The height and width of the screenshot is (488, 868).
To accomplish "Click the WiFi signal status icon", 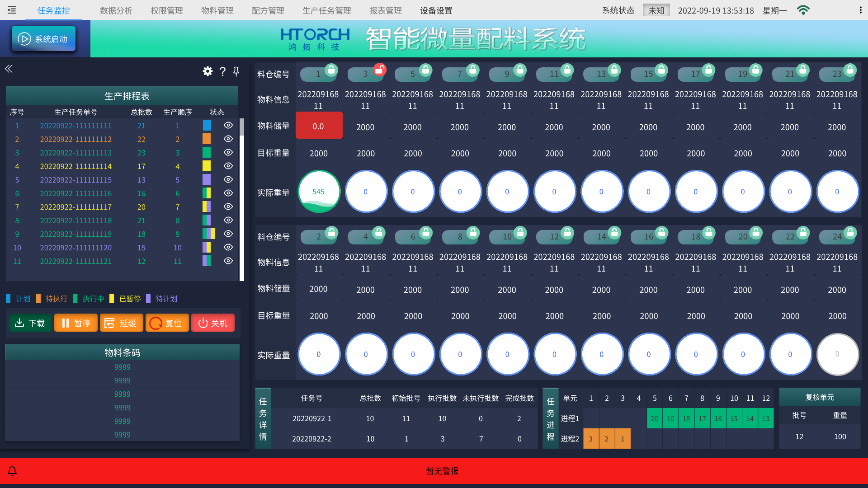I will click(803, 10).
